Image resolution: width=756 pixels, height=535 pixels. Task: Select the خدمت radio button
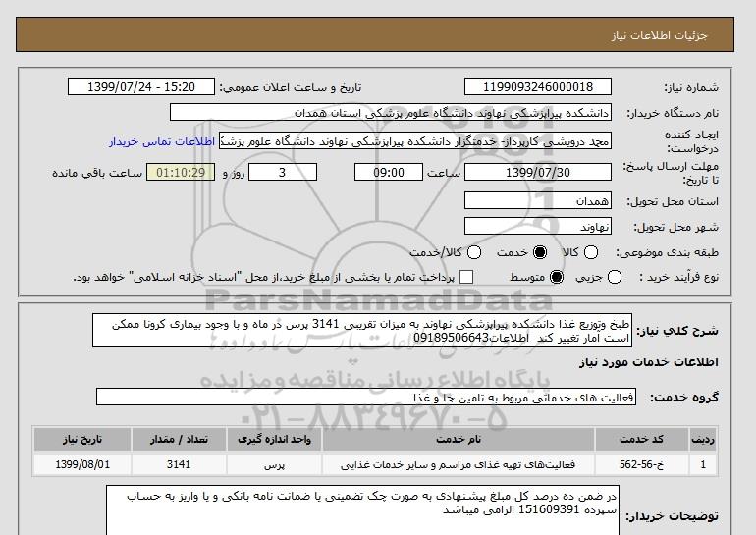(540, 252)
